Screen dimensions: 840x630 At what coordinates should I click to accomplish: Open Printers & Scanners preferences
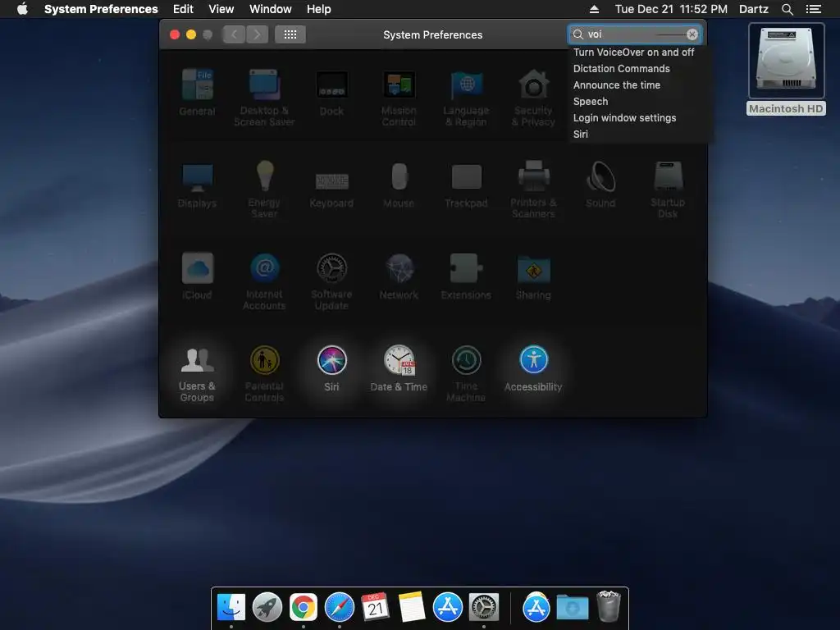pyautogui.click(x=533, y=189)
